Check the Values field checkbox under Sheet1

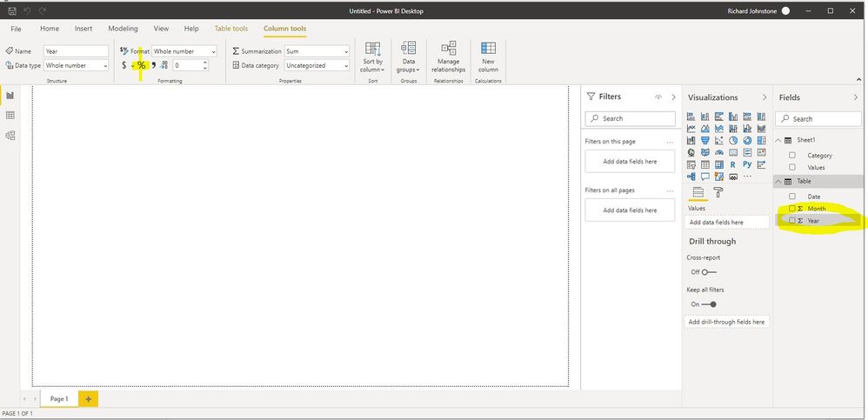click(x=792, y=167)
